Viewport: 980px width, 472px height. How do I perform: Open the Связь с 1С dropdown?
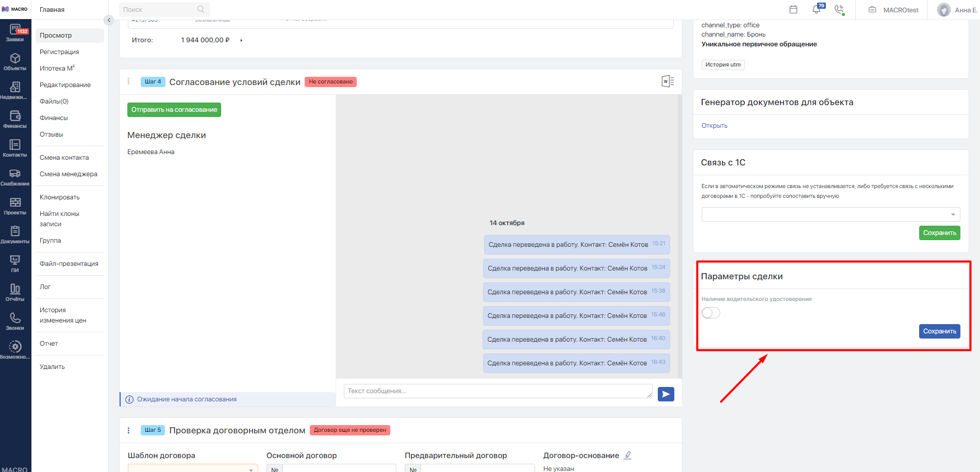click(x=830, y=214)
